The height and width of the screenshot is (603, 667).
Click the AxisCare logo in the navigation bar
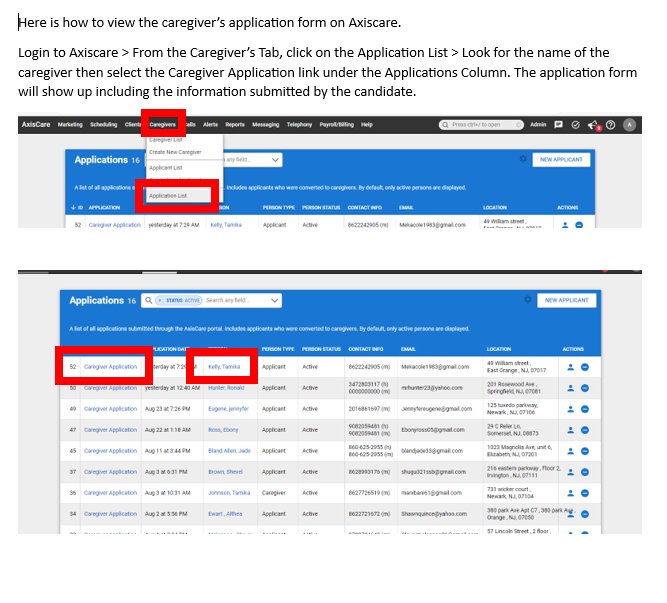(36, 125)
